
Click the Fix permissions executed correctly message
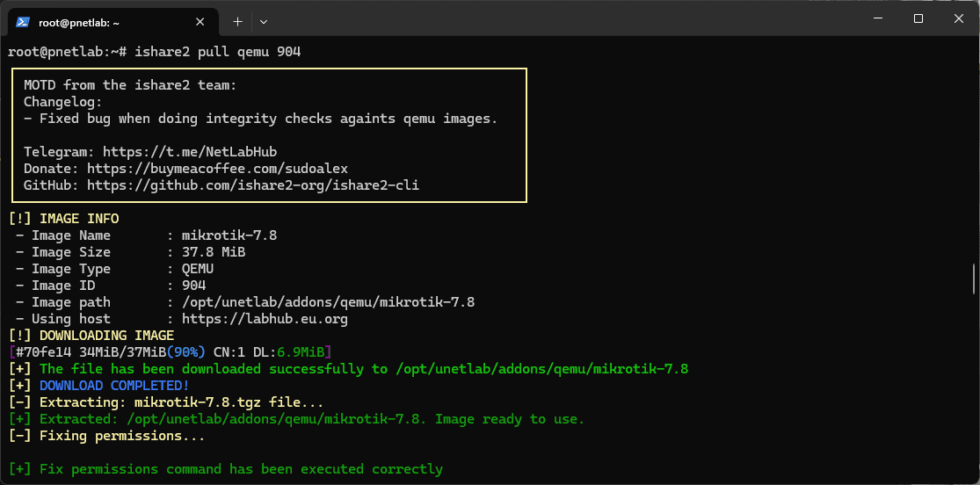point(241,469)
